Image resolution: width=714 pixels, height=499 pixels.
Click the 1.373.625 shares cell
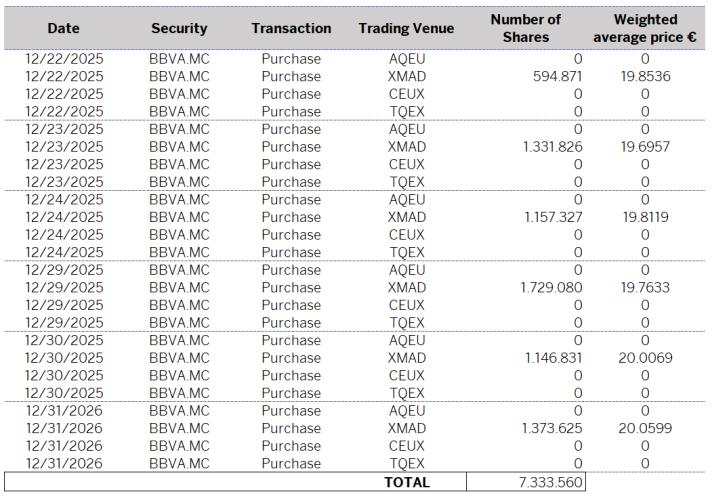(552, 428)
